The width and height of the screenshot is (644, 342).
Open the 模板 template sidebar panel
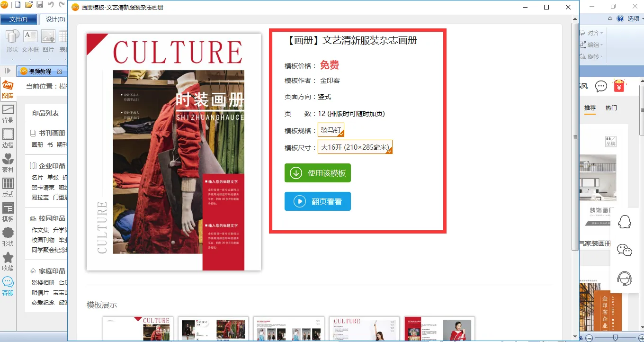pos(8,212)
